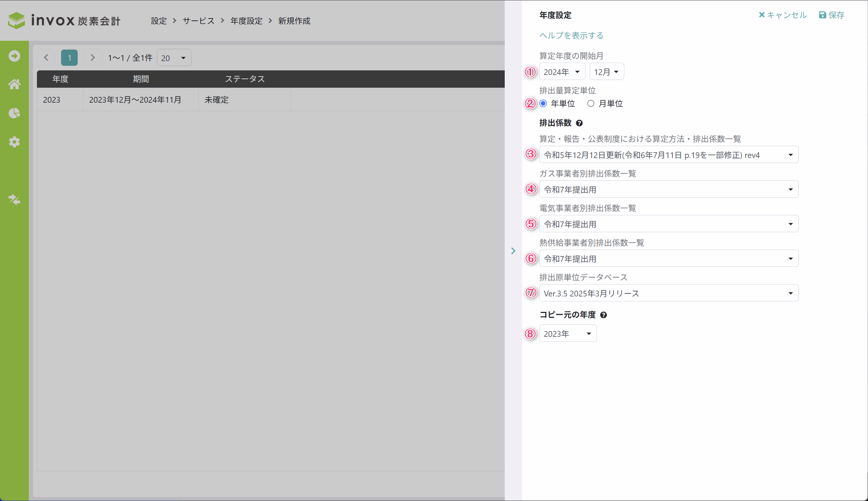Viewport: 868px width, 501px height.
Task: Click the 年度 column header
Action: [x=60, y=79]
